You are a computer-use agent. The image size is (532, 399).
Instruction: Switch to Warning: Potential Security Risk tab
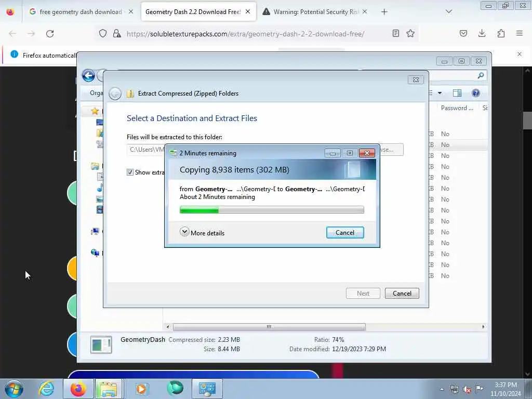pyautogui.click(x=315, y=12)
